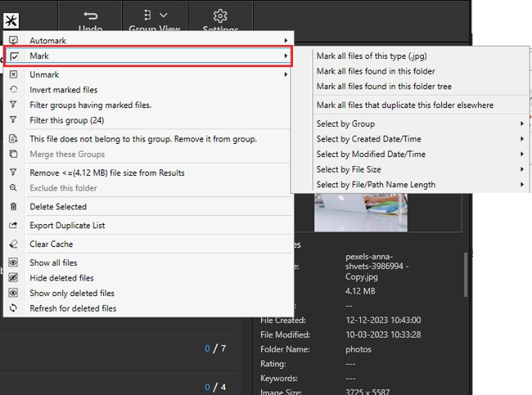Click the details panel vertical scrollbar

[466, 274]
